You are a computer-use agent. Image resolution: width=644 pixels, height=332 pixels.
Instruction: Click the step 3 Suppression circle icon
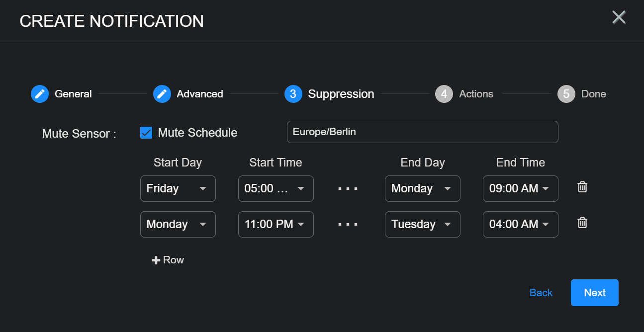(x=293, y=94)
